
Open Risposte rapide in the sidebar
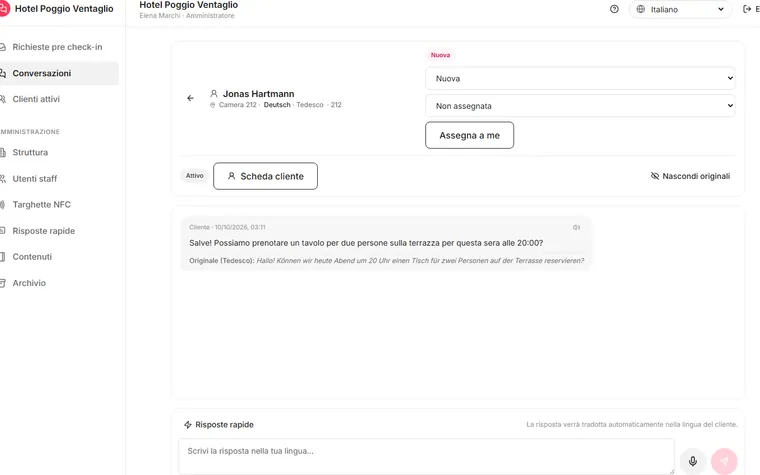click(57, 231)
